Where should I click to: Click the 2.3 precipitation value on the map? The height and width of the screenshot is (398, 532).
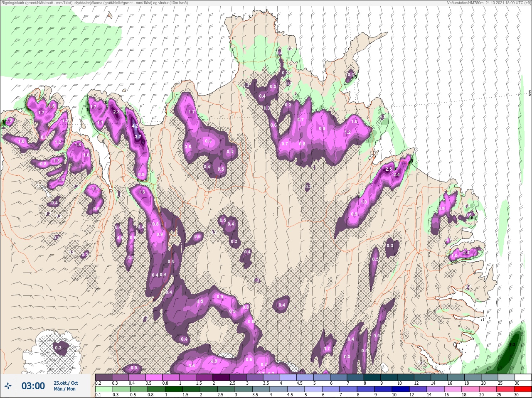tap(116, 111)
